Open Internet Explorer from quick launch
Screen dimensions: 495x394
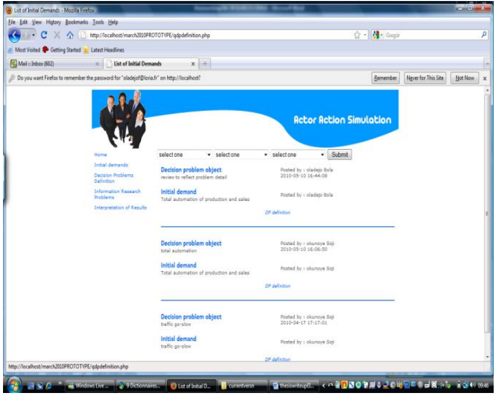click(48, 386)
